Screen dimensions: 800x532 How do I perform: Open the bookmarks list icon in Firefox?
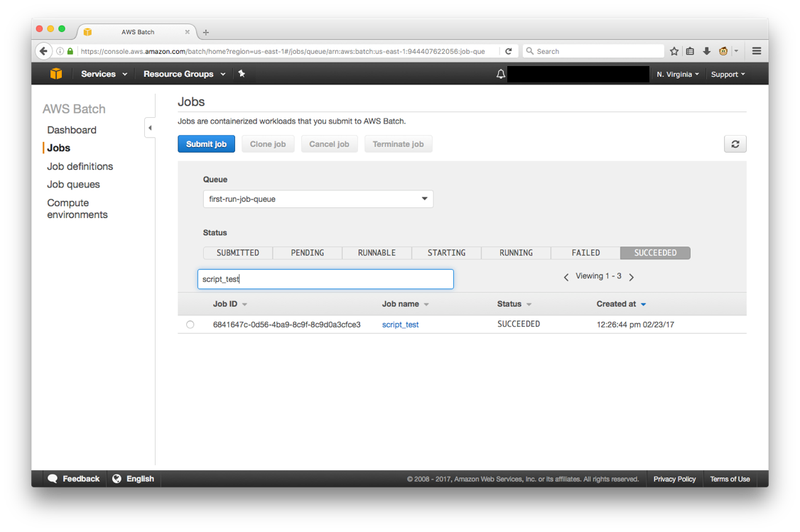pos(690,51)
